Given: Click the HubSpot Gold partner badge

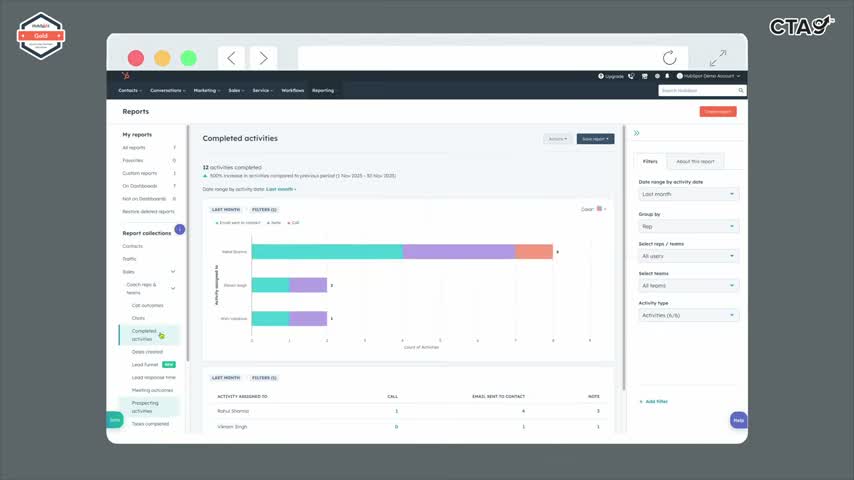Looking at the screenshot, I should [41, 36].
